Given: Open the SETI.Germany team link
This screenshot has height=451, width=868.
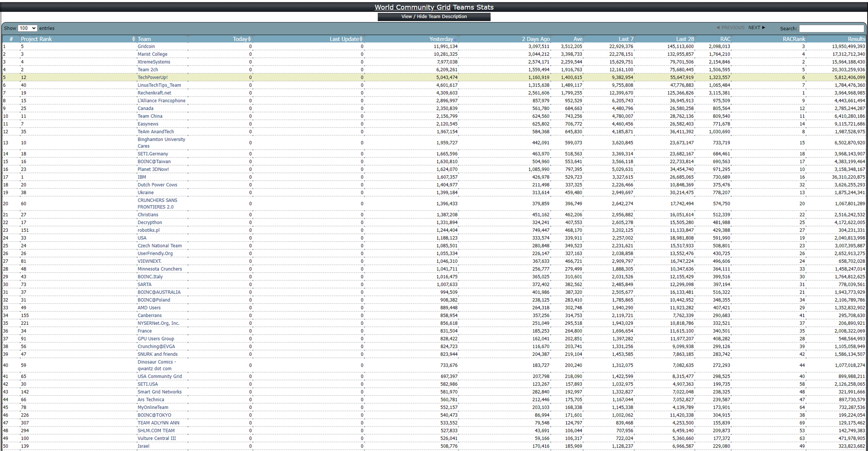Looking at the screenshot, I should click(153, 154).
